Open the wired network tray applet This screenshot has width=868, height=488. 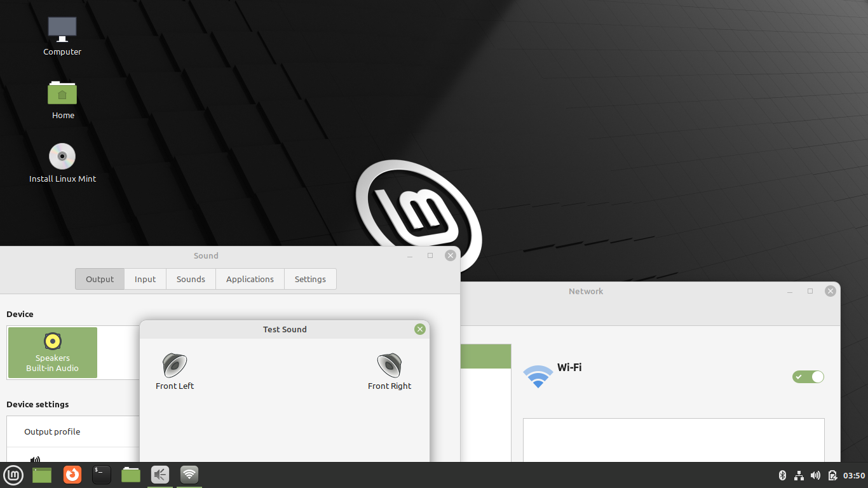tap(799, 475)
